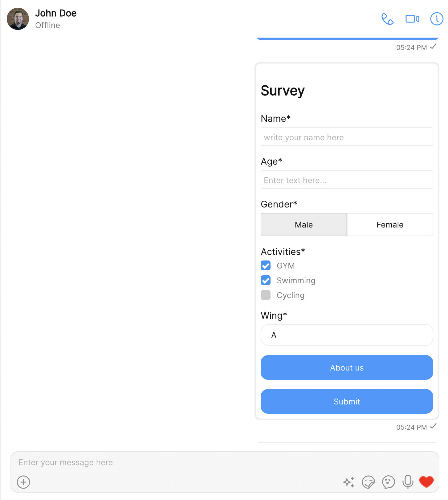Image resolution: width=448 pixels, height=500 pixels.
Task: Focus the Age text field
Action: 347,180
